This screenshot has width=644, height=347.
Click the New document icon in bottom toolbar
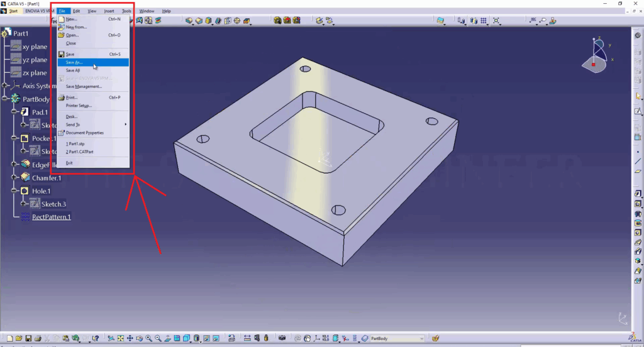point(11,338)
